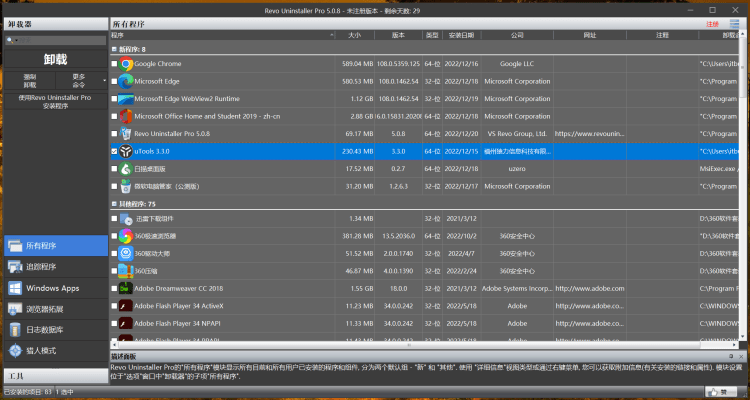The width and height of the screenshot is (750, 400).
Task: Open the search filter dropdown arrow
Action: (16, 41)
